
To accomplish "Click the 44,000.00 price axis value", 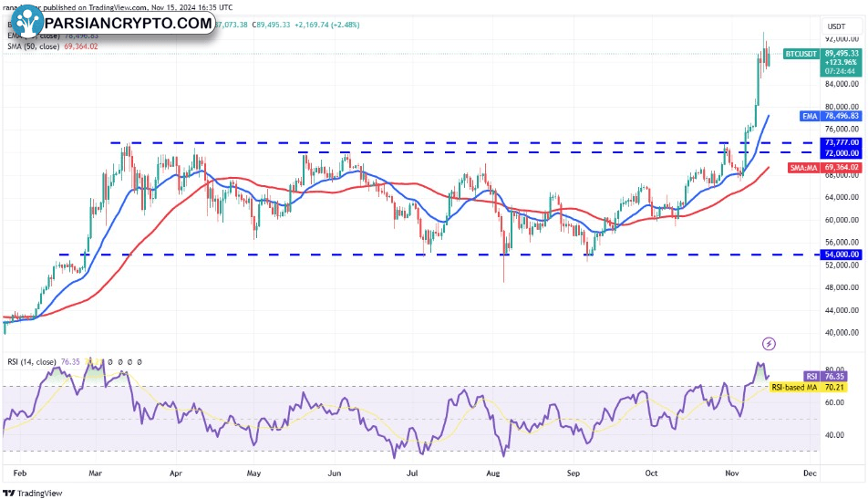I will pyautogui.click(x=842, y=310).
